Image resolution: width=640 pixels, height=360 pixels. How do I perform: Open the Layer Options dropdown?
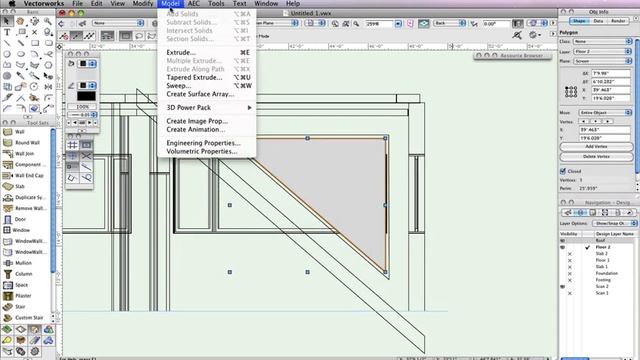pyautogui.click(x=615, y=223)
